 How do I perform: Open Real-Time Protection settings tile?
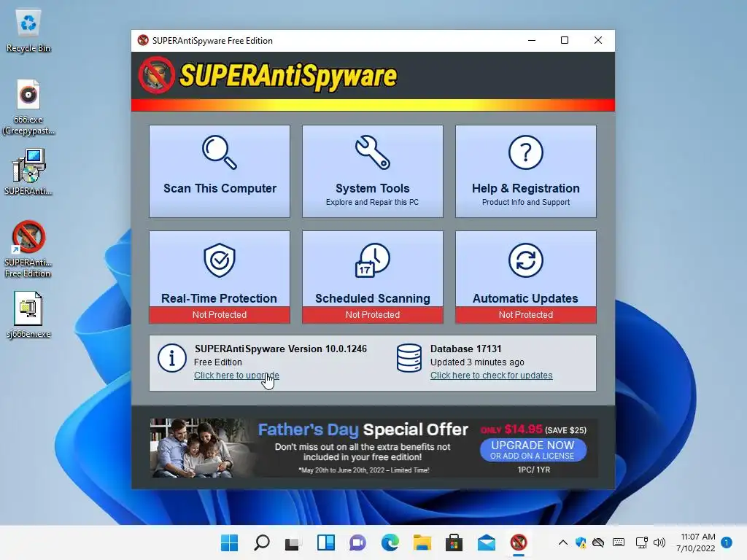[219, 277]
